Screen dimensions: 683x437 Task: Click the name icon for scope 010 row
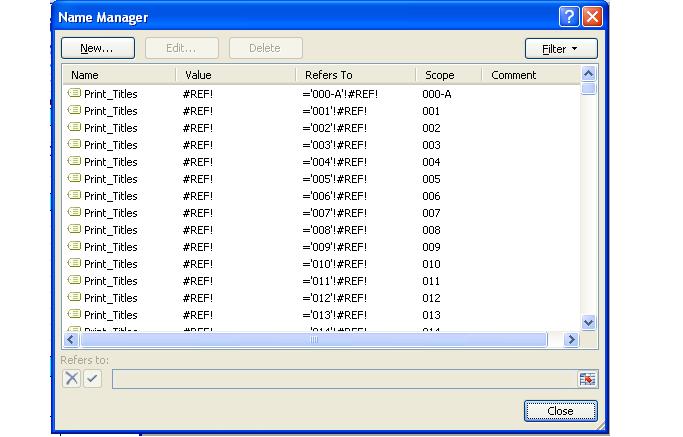tap(74, 264)
